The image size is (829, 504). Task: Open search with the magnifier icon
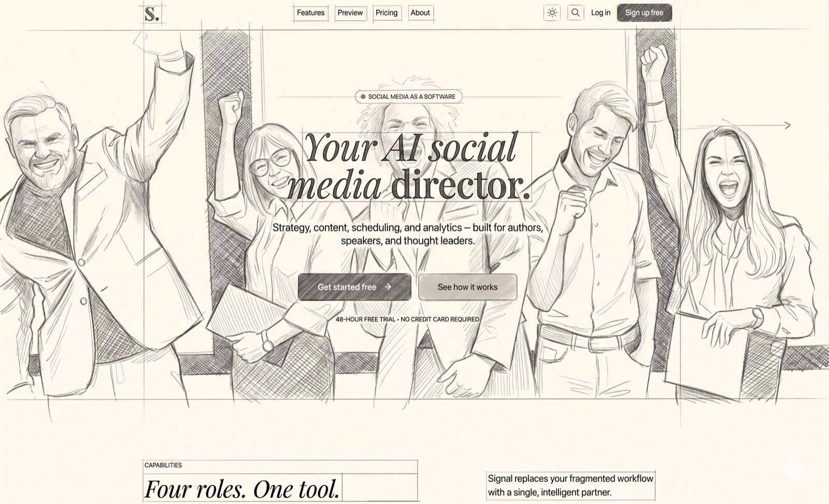[x=575, y=12]
